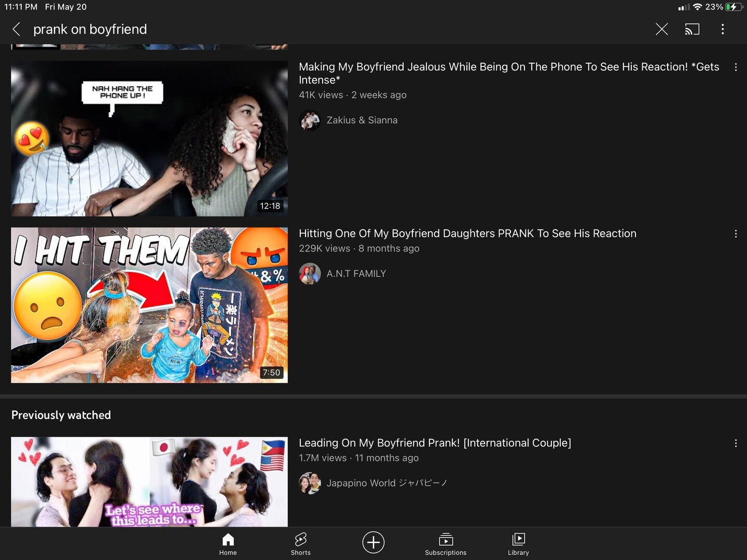The image size is (747, 560).
Task: Tap the 11:11 PM clock in the status bar
Action: point(21,7)
